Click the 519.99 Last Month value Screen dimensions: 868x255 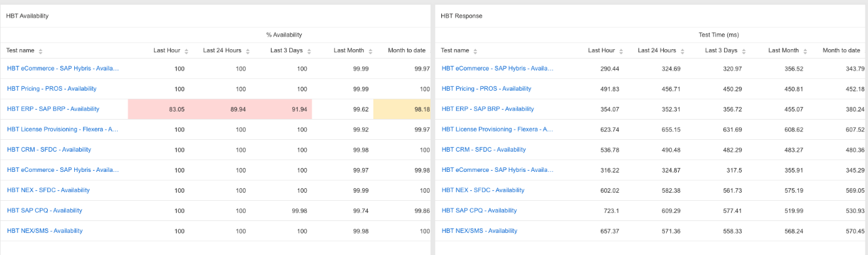coord(793,211)
